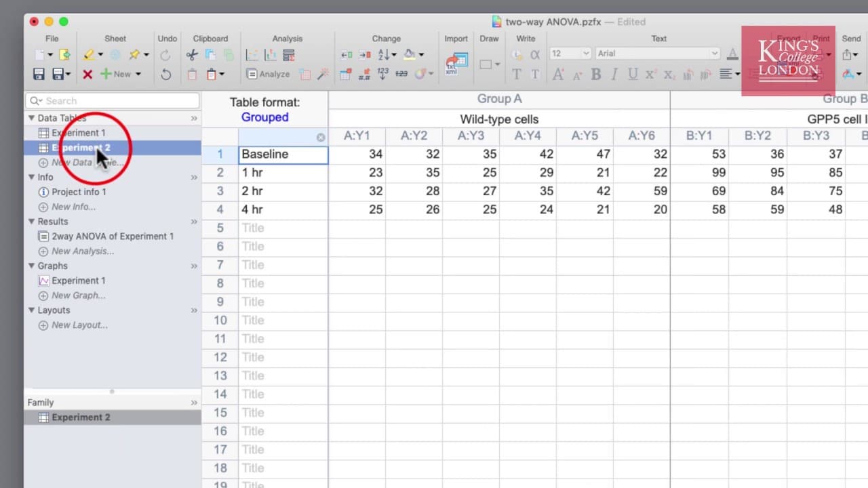Collapse the Results section triangle
The width and height of the screenshot is (868, 488).
tap(31, 222)
